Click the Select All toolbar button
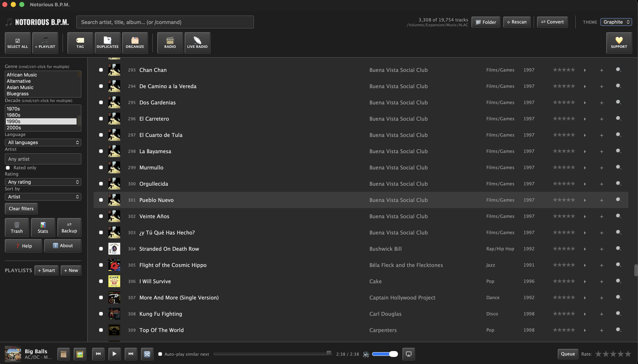Screen dimensions: 638x364 17,43
